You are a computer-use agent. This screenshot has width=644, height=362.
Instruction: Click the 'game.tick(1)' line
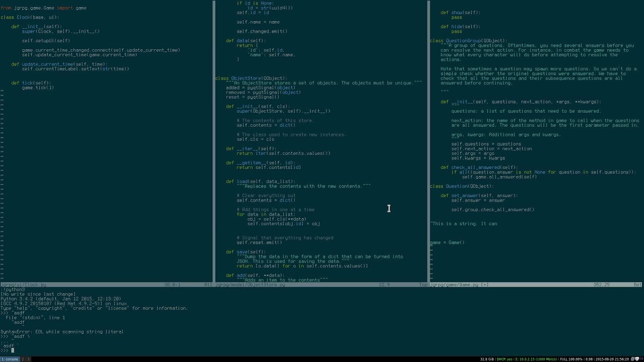coord(38,87)
